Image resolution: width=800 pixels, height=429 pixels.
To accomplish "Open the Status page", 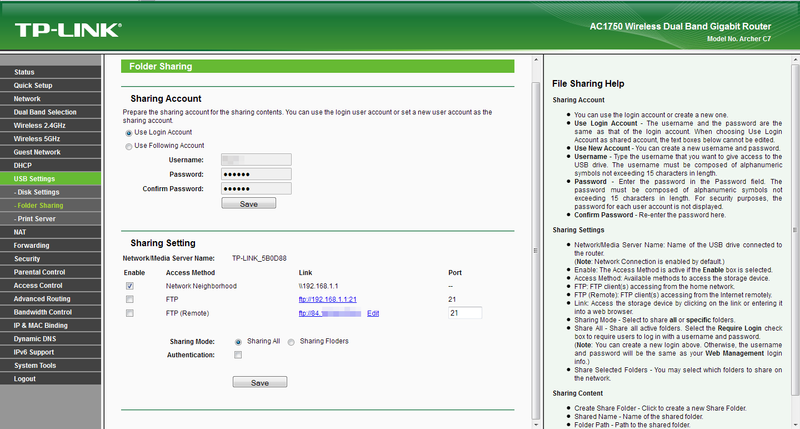I will (x=51, y=72).
